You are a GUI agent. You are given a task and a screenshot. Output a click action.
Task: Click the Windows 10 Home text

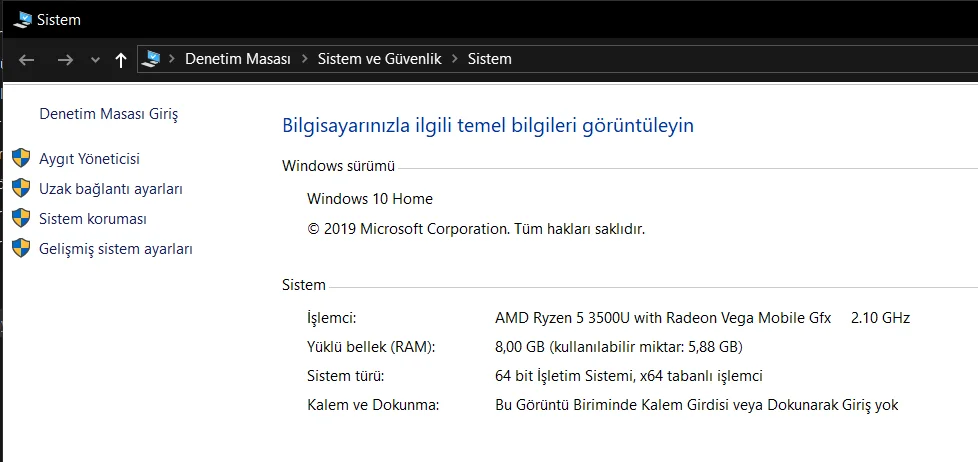click(370, 199)
